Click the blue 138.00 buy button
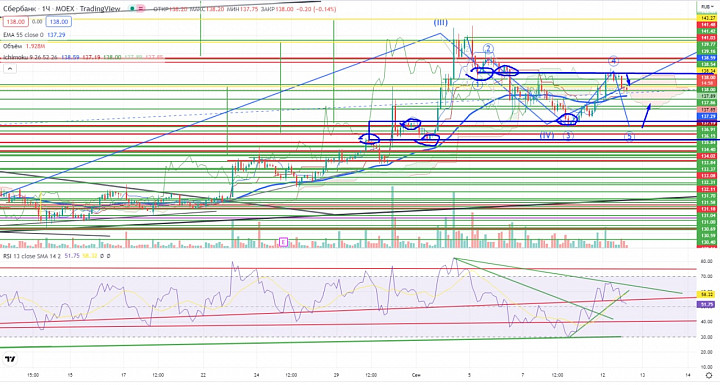The image size is (720, 385). click(59, 22)
